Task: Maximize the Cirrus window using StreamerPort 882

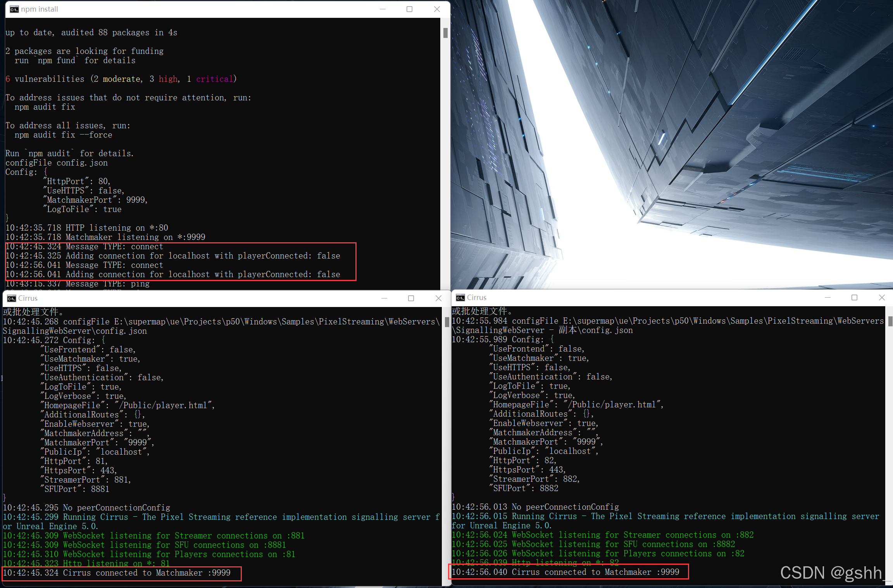Action: tap(854, 298)
